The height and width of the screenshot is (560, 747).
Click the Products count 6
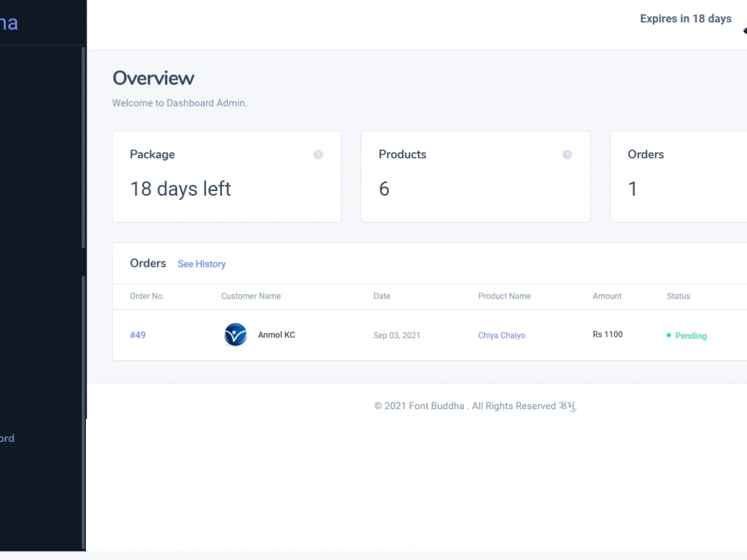(384, 189)
